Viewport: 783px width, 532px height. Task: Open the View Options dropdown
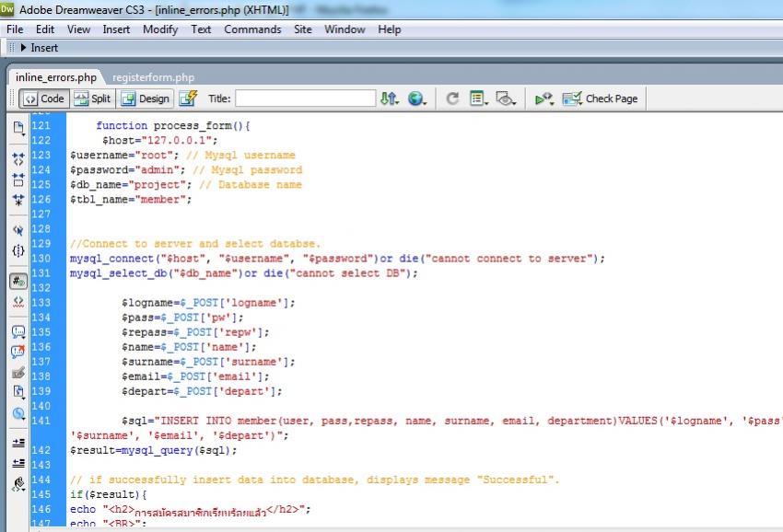(479, 98)
